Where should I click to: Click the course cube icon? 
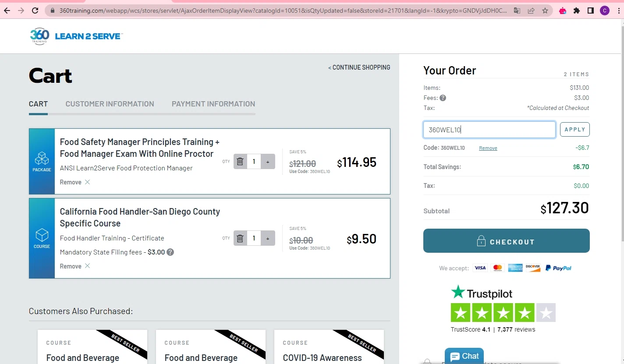[42, 235]
